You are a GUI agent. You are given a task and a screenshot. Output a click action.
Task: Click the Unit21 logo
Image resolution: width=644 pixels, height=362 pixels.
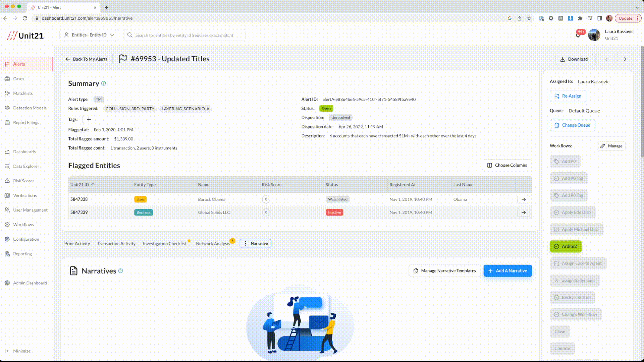[26, 36]
